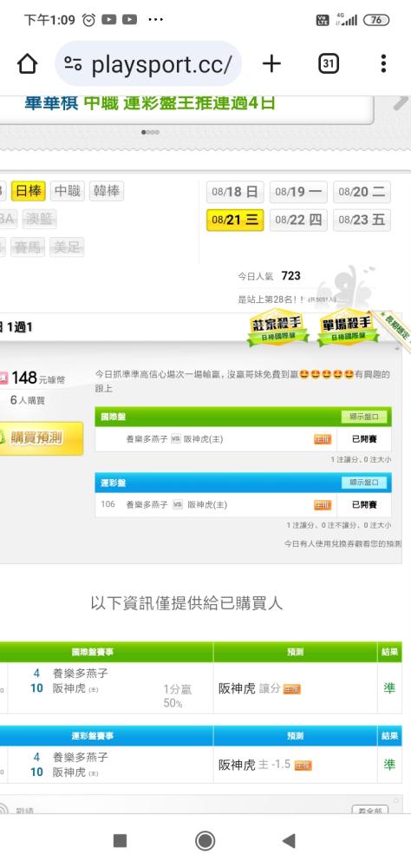Image resolution: width=411 pixels, height=868 pixels.
Task: Open the tab switcher showing 31 tabs
Action: [x=328, y=64]
